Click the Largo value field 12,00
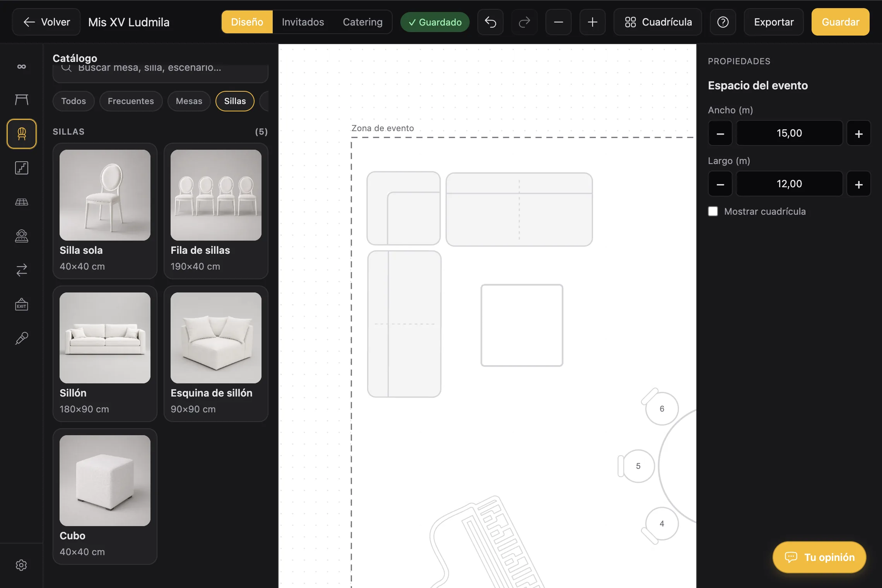 (x=789, y=184)
